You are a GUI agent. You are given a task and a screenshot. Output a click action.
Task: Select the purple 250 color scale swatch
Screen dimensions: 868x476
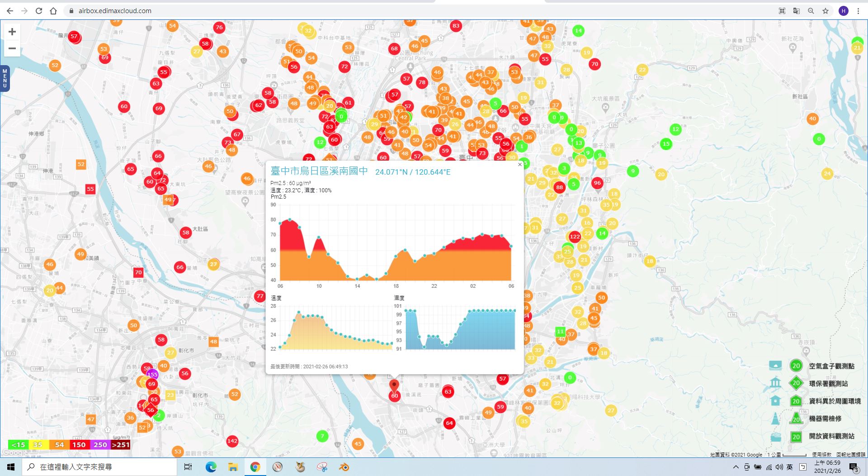click(x=100, y=444)
